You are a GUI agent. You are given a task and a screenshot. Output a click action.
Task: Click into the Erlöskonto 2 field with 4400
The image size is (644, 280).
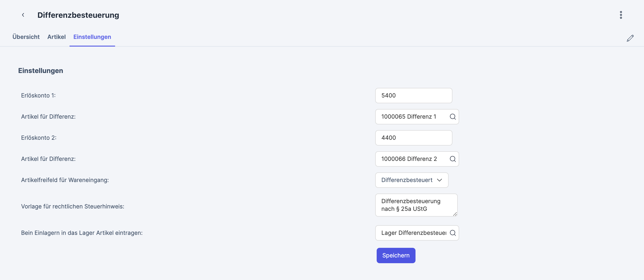click(x=414, y=138)
